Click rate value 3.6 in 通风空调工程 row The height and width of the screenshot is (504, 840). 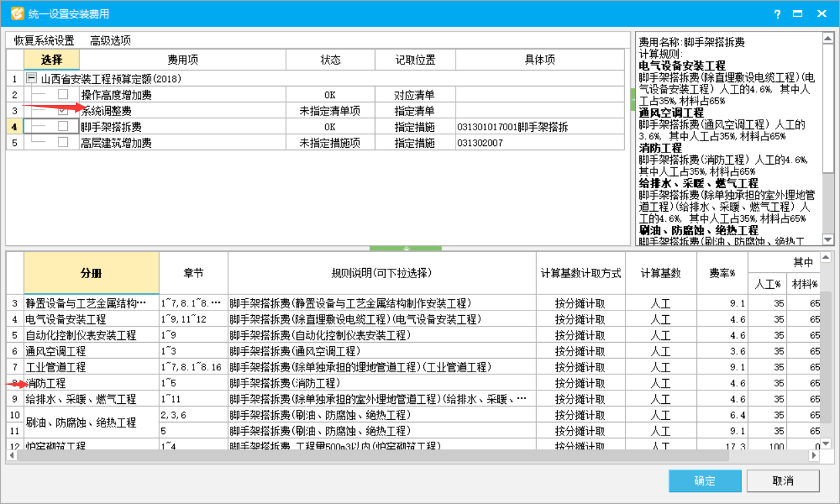[x=722, y=351]
